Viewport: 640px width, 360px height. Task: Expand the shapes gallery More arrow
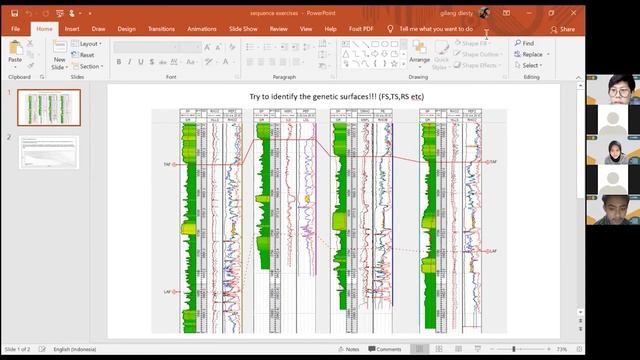(x=404, y=64)
